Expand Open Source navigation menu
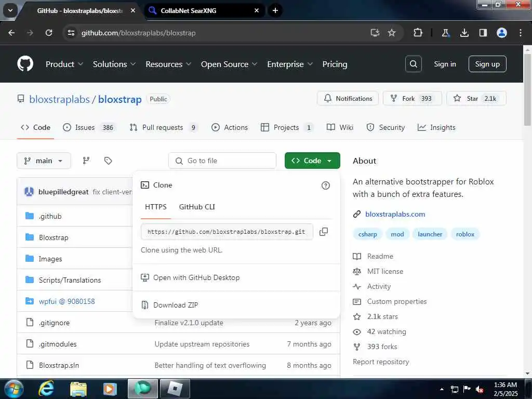 (x=229, y=64)
